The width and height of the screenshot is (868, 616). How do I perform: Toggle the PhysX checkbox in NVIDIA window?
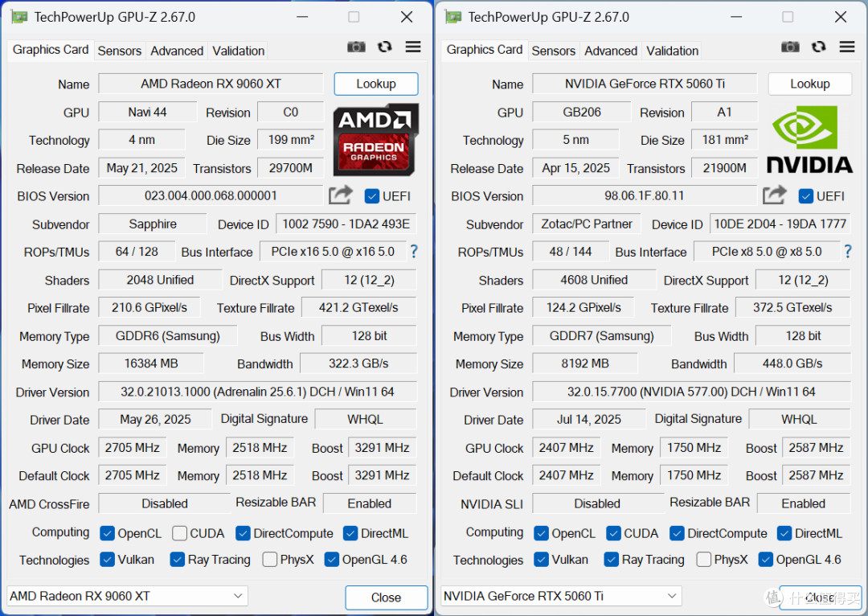(x=703, y=560)
